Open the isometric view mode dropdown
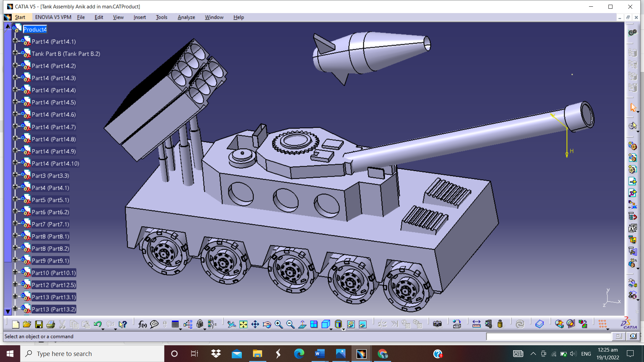The image size is (644, 362). [x=331, y=329]
